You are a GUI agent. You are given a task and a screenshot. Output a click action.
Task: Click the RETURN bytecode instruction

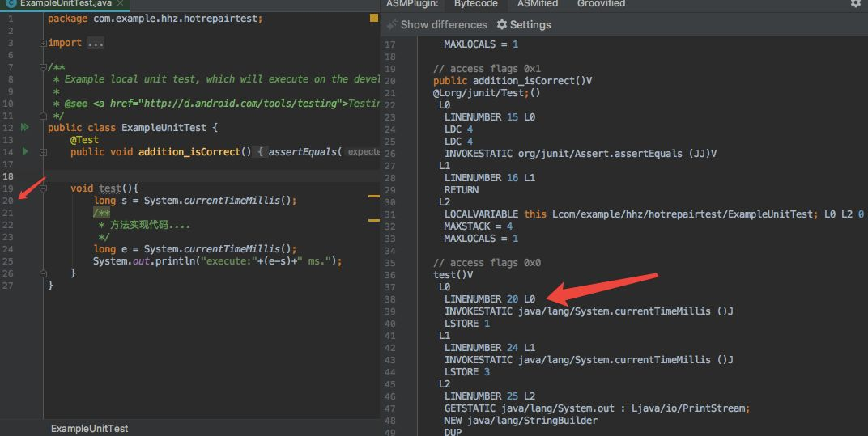tap(462, 190)
